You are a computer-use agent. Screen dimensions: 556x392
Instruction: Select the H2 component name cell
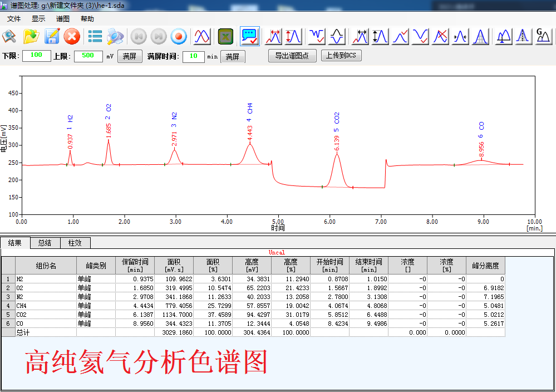click(46, 279)
